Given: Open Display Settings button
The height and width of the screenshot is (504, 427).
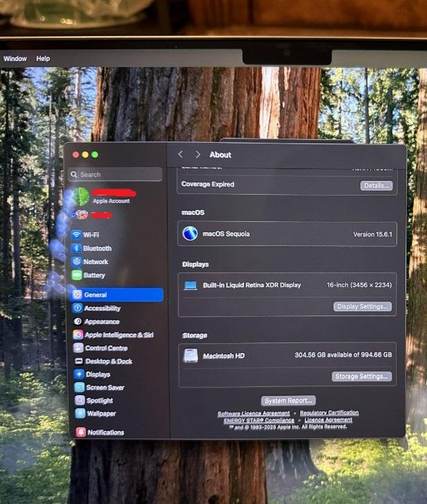Looking at the screenshot, I should coord(363,306).
